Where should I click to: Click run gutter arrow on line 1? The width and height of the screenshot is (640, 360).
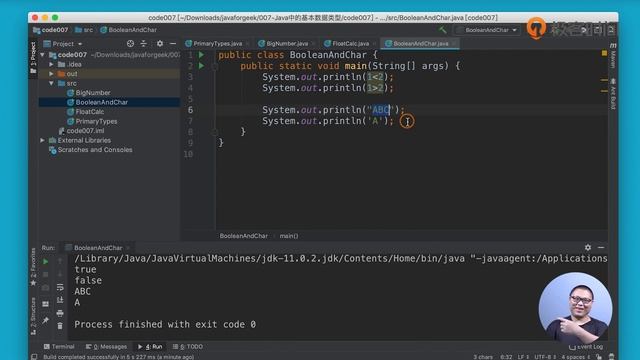(x=201, y=55)
